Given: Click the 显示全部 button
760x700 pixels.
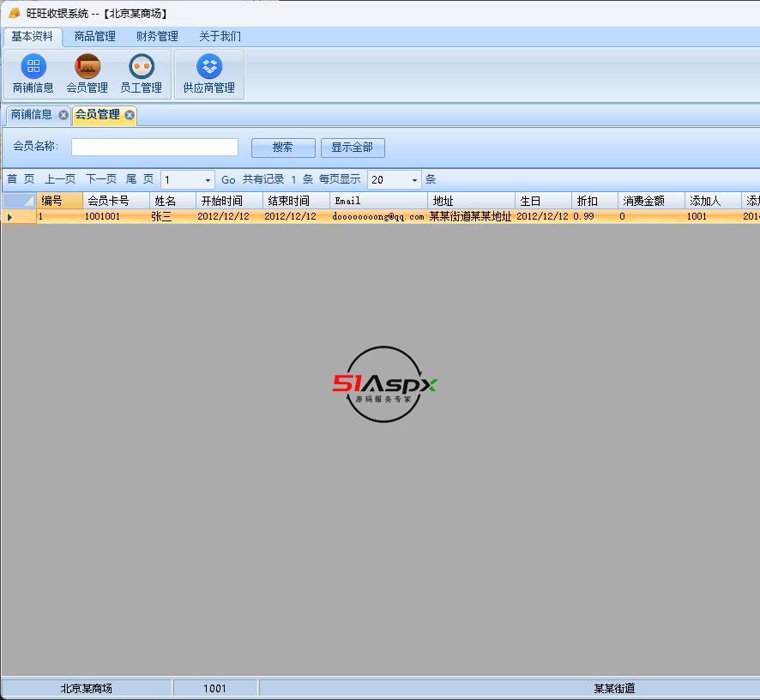Looking at the screenshot, I should point(353,148).
